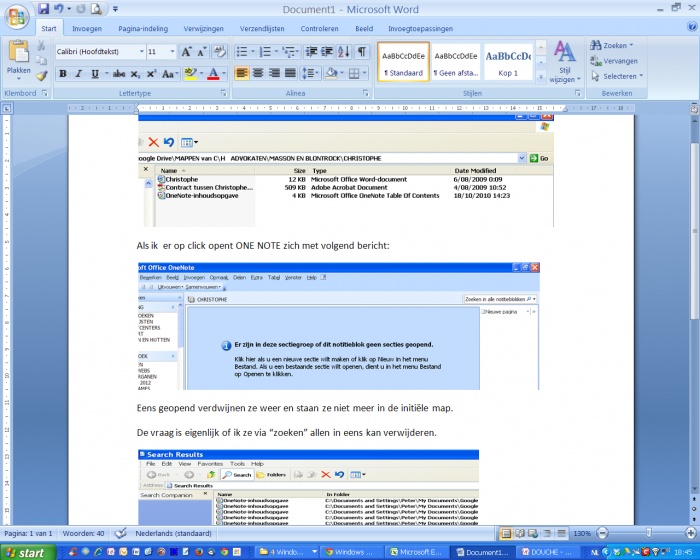Switch to draft view
The height and width of the screenshot is (560, 700).
tap(561, 533)
